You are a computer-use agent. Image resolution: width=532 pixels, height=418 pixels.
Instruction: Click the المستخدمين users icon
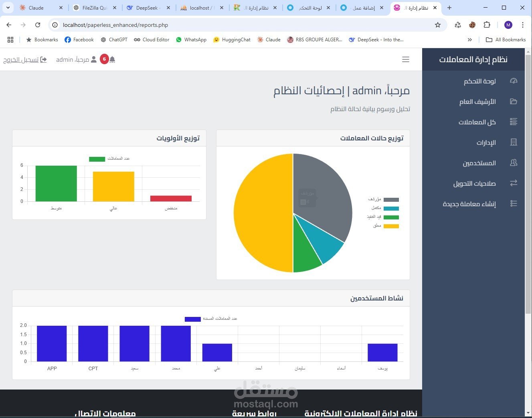(x=514, y=163)
